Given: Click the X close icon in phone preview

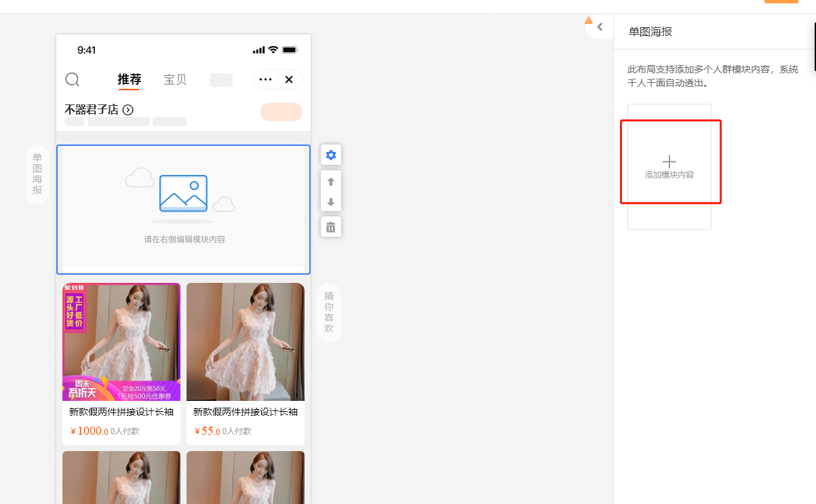Looking at the screenshot, I should coord(289,79).
